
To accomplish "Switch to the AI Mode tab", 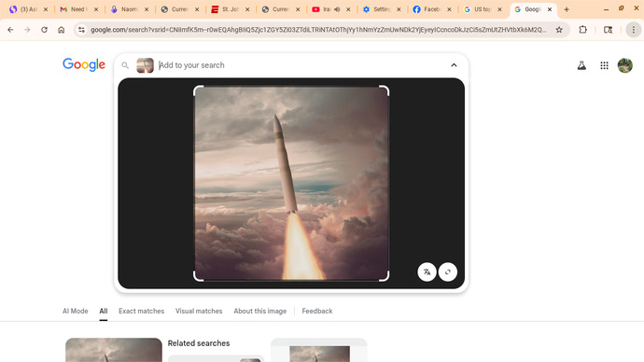I will [76, 311].
